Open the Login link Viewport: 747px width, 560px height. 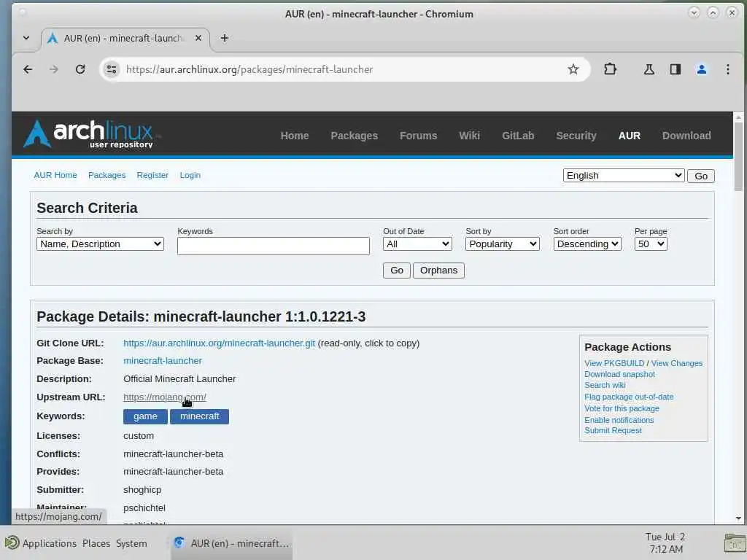point(190,175)
